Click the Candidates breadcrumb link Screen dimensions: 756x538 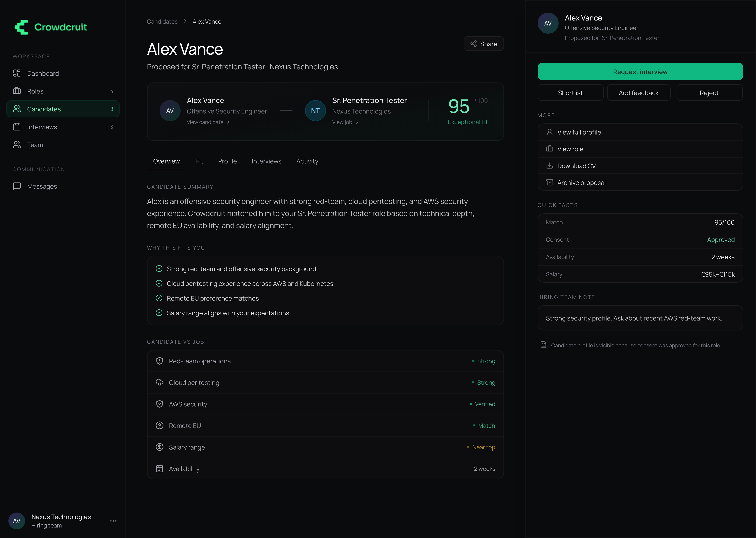(x=162, y=22)
